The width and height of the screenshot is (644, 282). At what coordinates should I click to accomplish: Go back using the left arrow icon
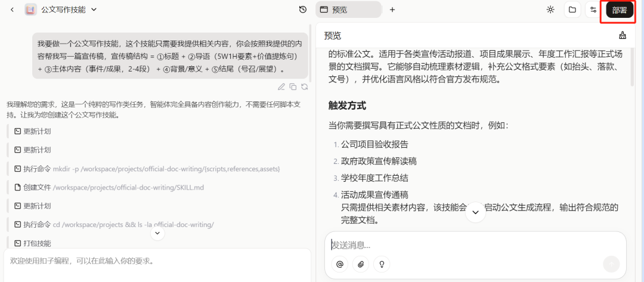[x=12, y=10]
